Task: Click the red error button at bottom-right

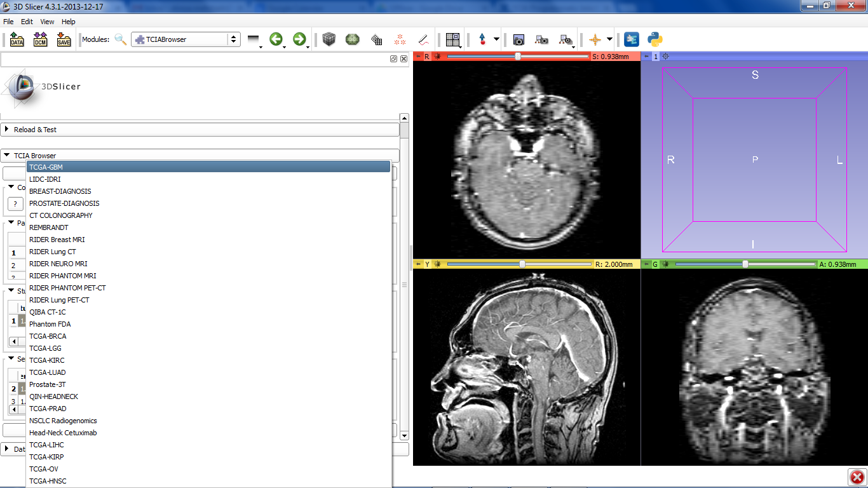Action: [x=857, y=477]
